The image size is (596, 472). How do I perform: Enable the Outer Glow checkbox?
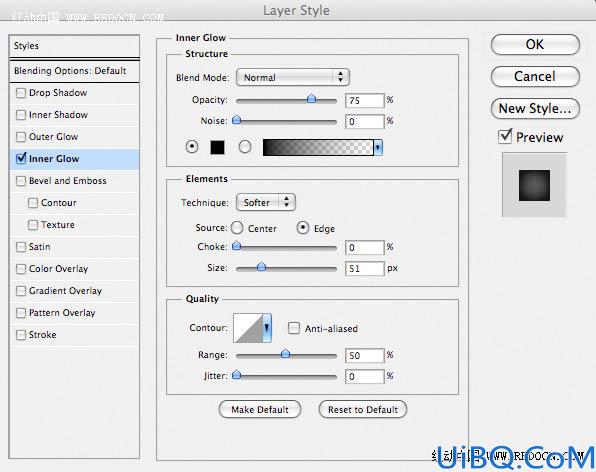click(x=21, y=137)
